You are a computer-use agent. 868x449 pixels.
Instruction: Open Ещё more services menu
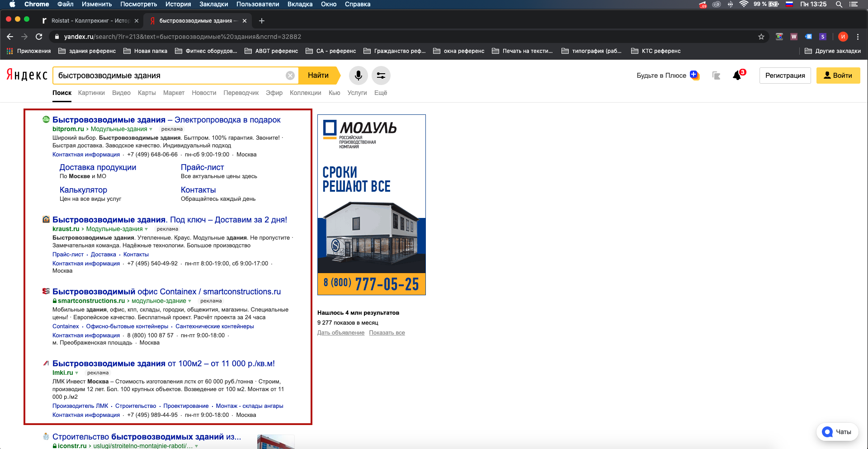[381, 93]
